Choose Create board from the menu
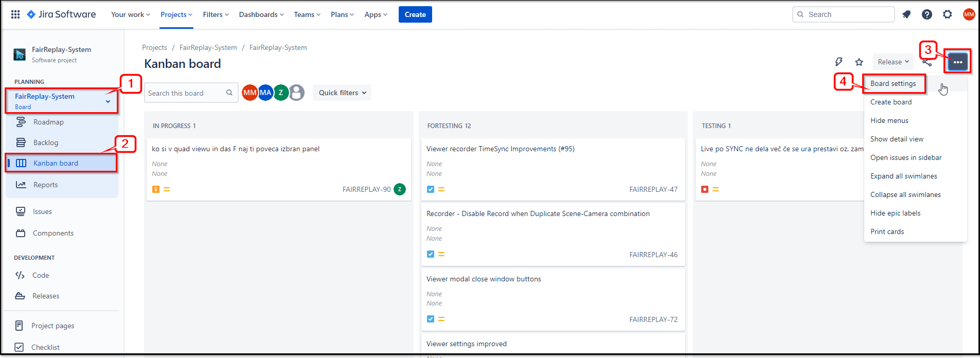The image size is (980, 358). tap(916, 102)
